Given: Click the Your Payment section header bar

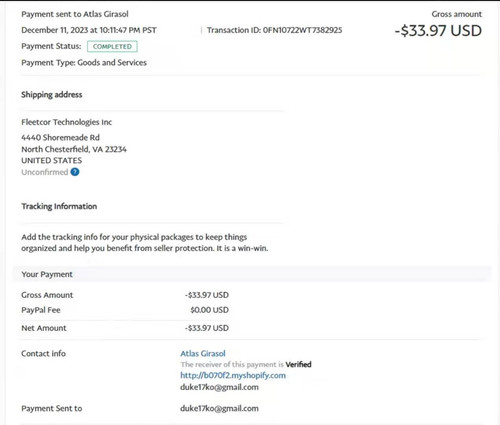Looking at the screenshot, I should tap(252, 274).
